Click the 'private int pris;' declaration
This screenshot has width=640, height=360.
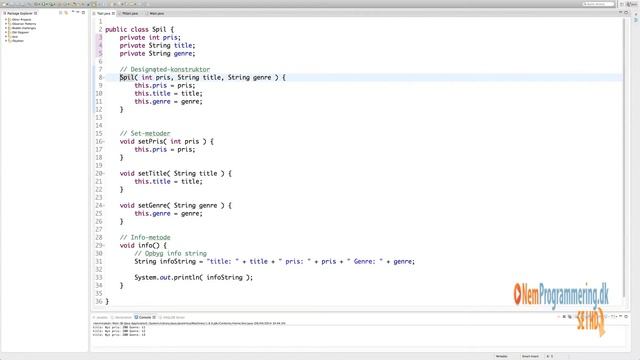[150, 38]
